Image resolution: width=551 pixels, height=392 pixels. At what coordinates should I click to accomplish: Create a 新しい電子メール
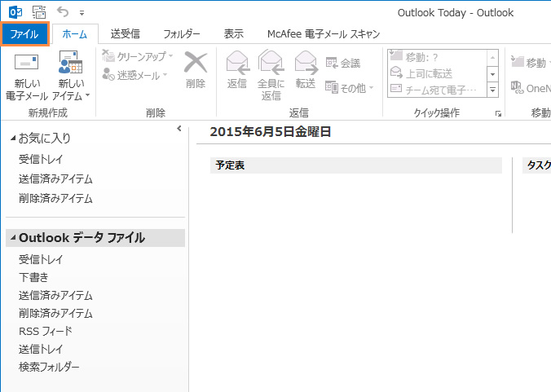pyautogui.click(x=27, y=76)
